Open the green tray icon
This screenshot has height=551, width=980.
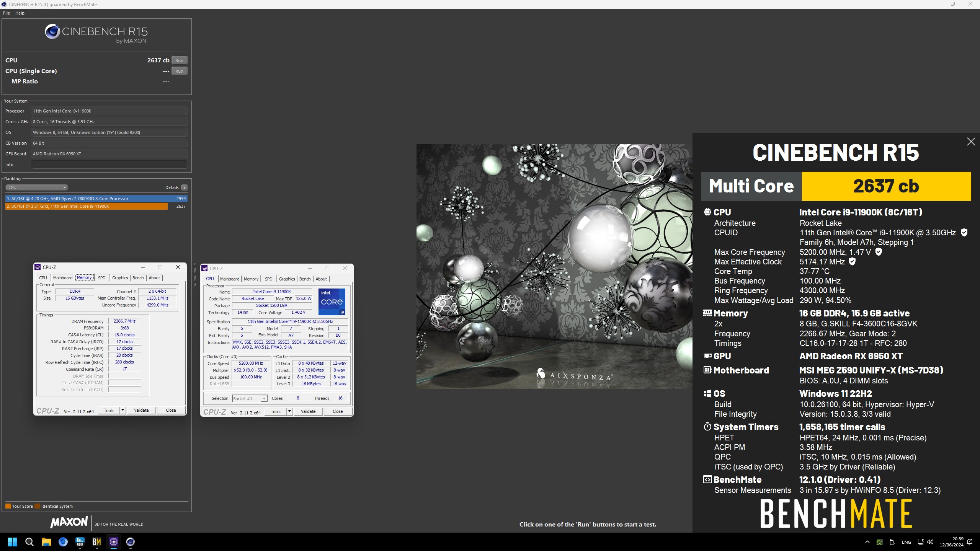pyautogui.click(x=880, y=542)
